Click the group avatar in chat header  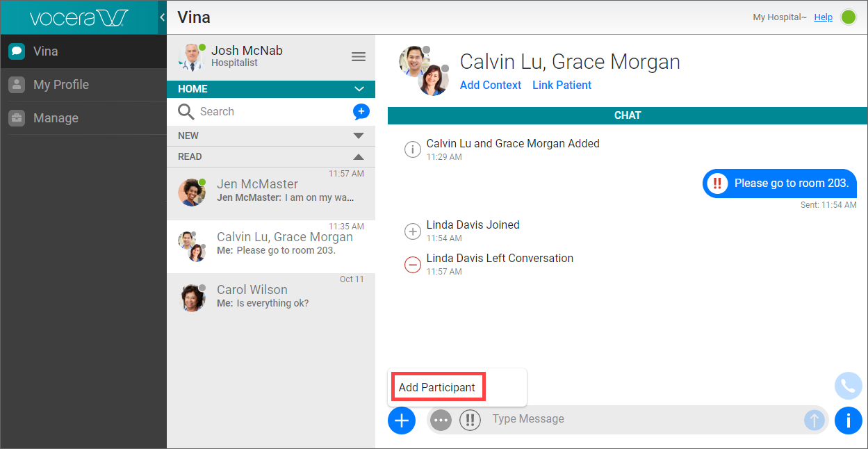(424, 71)
